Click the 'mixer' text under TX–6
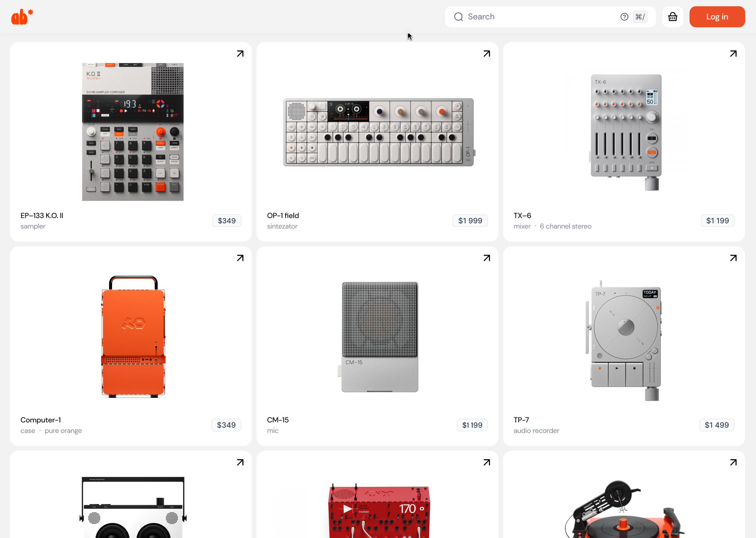The height and width of the screenshot is (538, 756). click(522, 226)
